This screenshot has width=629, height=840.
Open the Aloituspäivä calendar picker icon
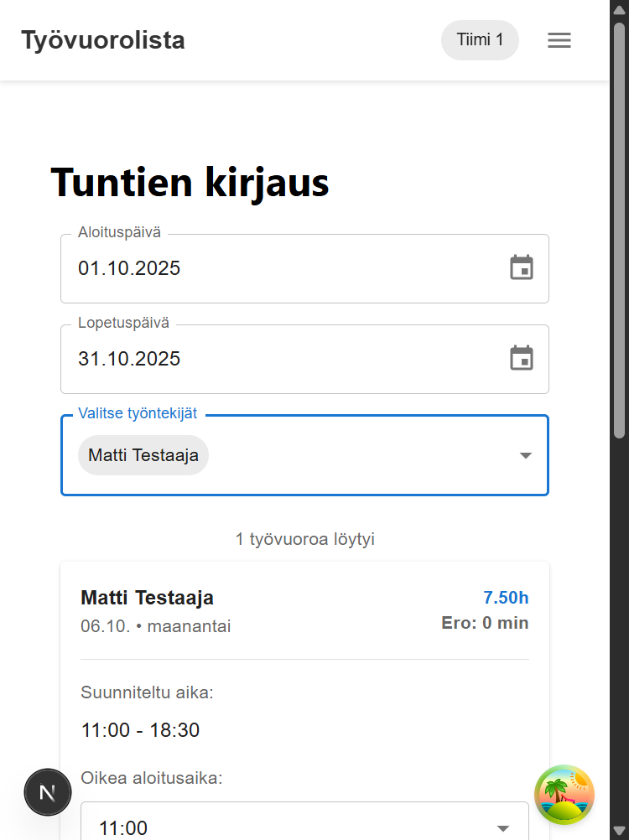(x=522, y=268)
